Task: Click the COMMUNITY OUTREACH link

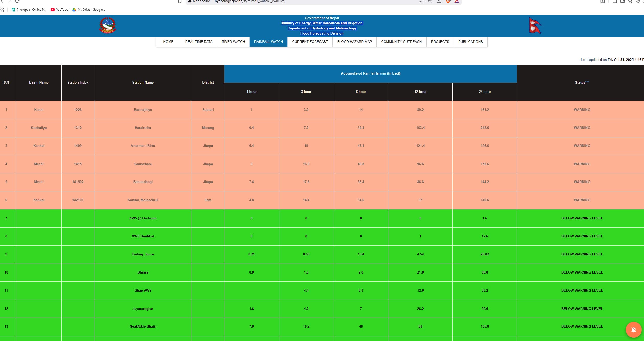Action: (x=401, y=42)
